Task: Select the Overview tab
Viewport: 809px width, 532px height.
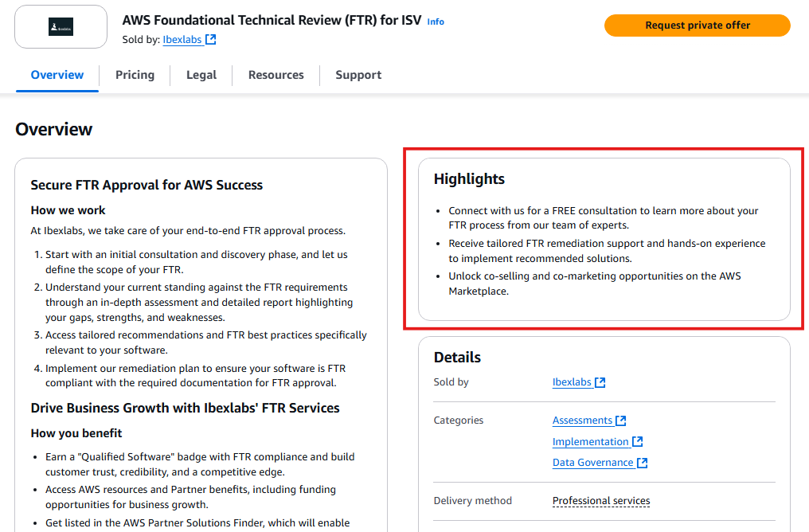Action: [x=57, y=75]
